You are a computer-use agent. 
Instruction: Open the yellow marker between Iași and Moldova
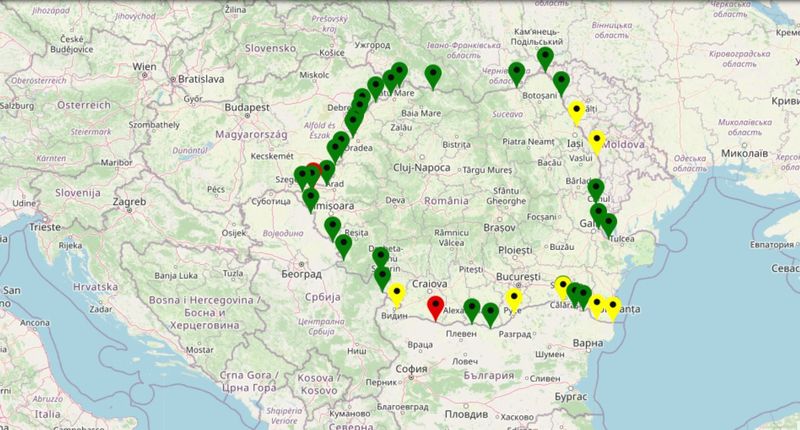pos(596,142)
